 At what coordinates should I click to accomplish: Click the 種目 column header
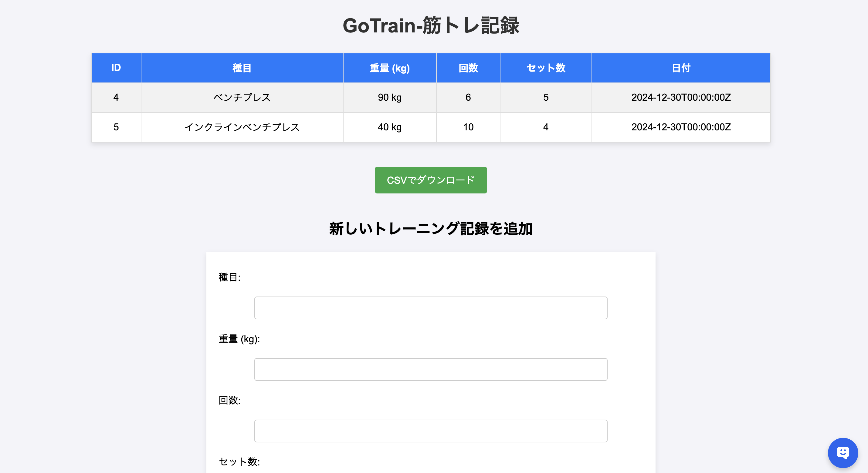pyautogui.click(x=242, y=68)
